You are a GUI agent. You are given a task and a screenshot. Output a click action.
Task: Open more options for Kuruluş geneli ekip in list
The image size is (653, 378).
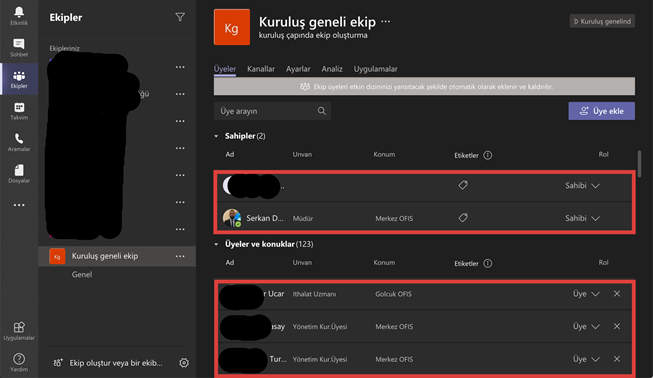180,256
